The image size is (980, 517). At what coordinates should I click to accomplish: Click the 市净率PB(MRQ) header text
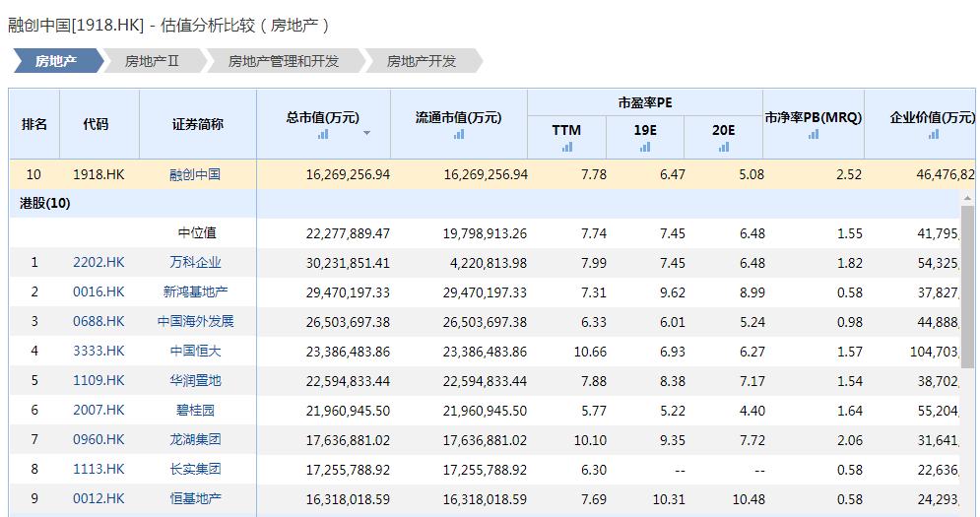(x=814, y=117)
